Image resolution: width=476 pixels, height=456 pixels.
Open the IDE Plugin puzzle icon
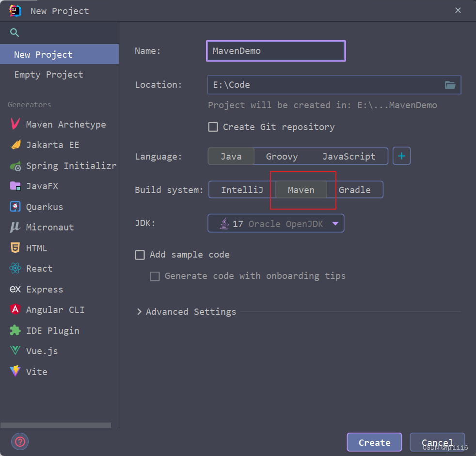tap(15, 330)
